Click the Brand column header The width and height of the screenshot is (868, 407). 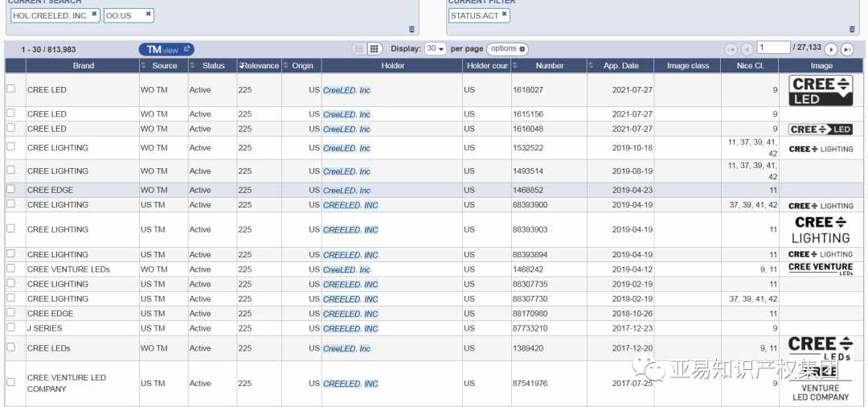[83, 66]
